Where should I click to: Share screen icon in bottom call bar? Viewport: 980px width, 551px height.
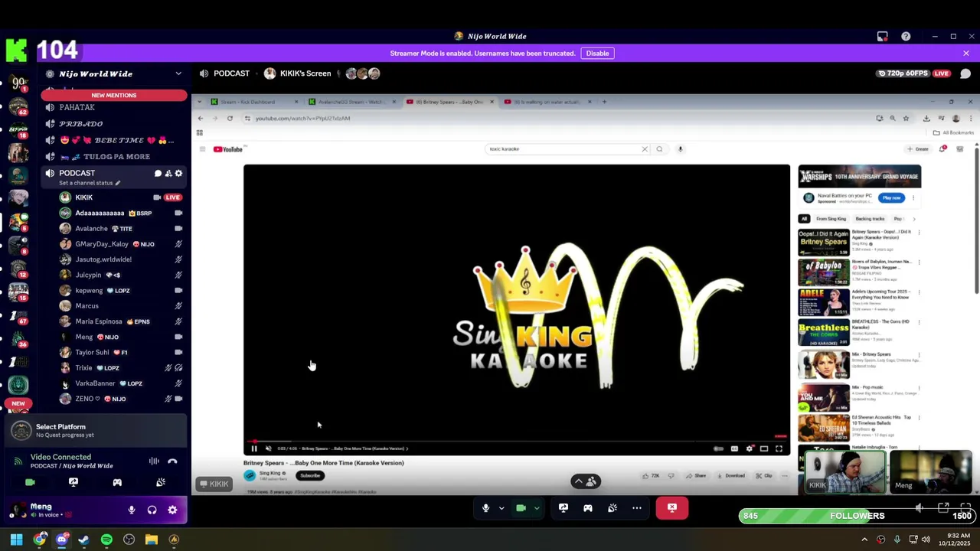click(x=563, y=507)
